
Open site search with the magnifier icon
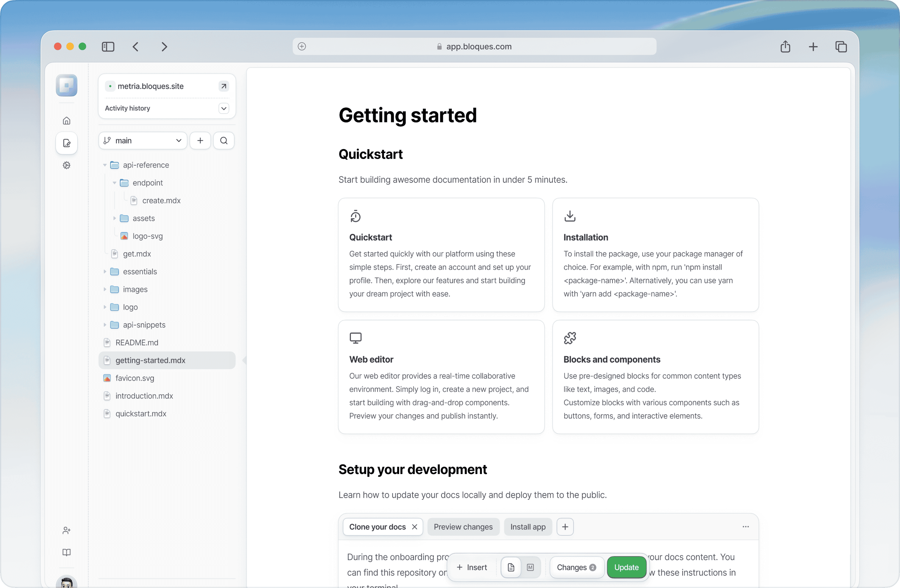click(x=224, y=140)
